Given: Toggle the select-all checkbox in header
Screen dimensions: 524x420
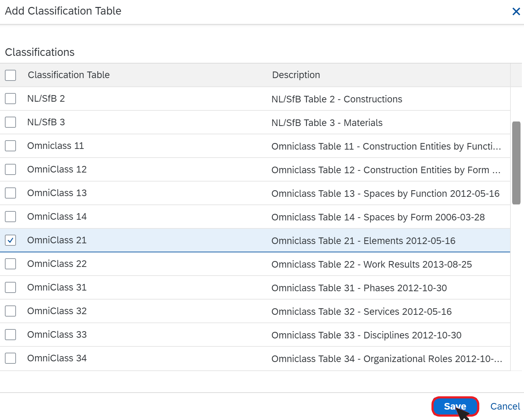Looking at the screenshot, I should coord(10,75).
